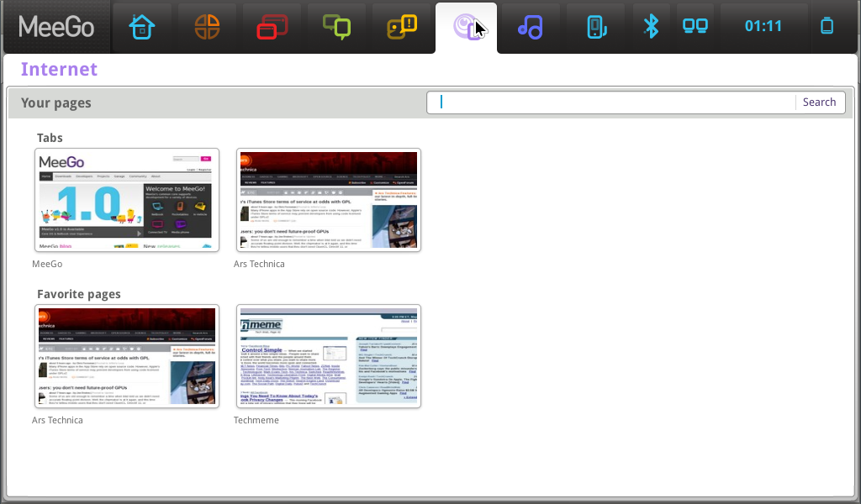Click the Favorite pages section heading

pos(79,294)
